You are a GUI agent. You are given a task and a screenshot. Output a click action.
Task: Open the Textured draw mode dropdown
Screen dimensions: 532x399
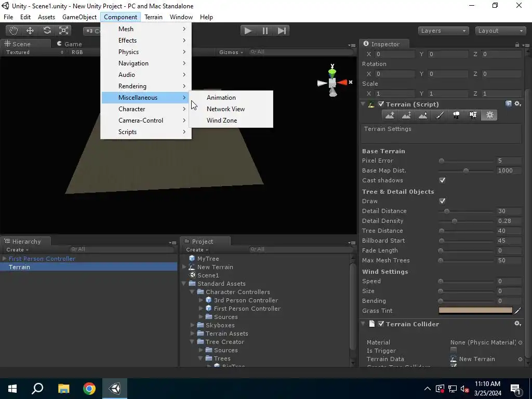pos(35,52)
